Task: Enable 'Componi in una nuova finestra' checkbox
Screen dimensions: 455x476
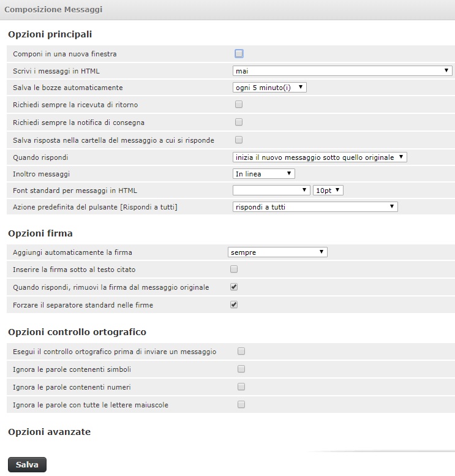Action: point(239,54)
